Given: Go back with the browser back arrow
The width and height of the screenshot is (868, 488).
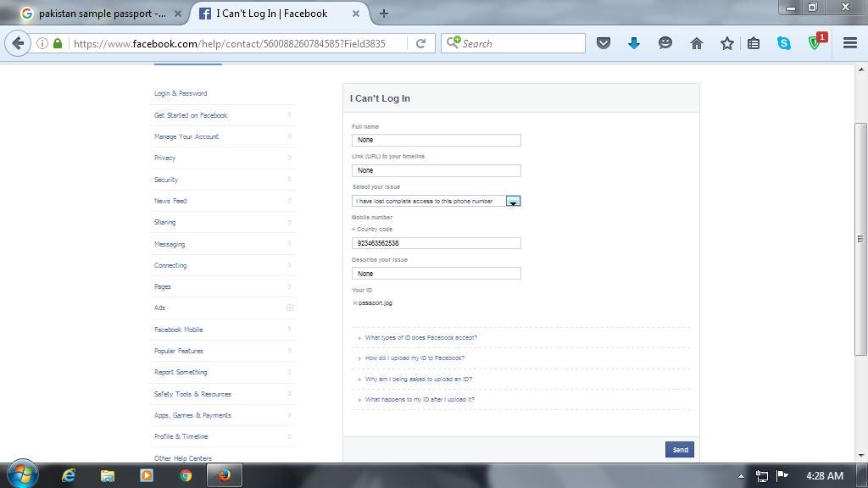Looking at the screenshot, I should tap(18, 43).
